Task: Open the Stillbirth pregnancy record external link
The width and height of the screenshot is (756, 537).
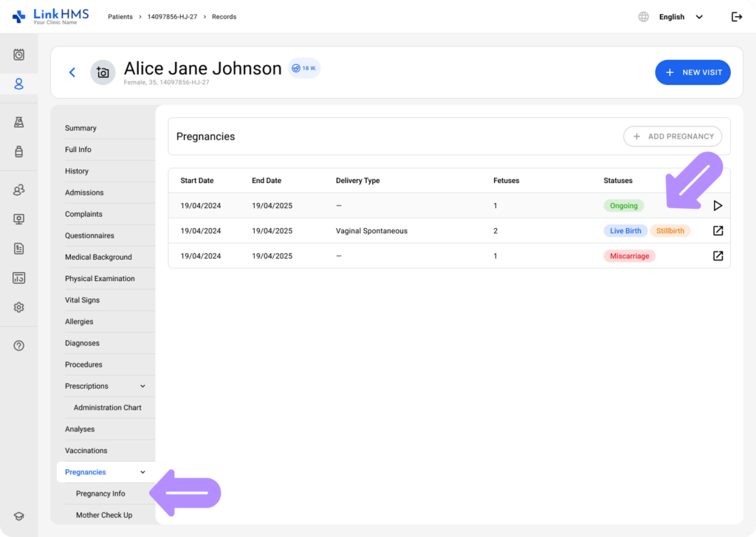Action: 718,231
